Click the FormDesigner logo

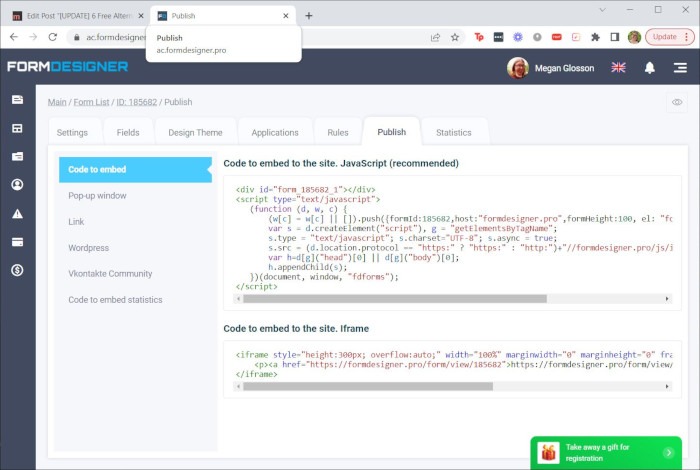coord(67,67)
